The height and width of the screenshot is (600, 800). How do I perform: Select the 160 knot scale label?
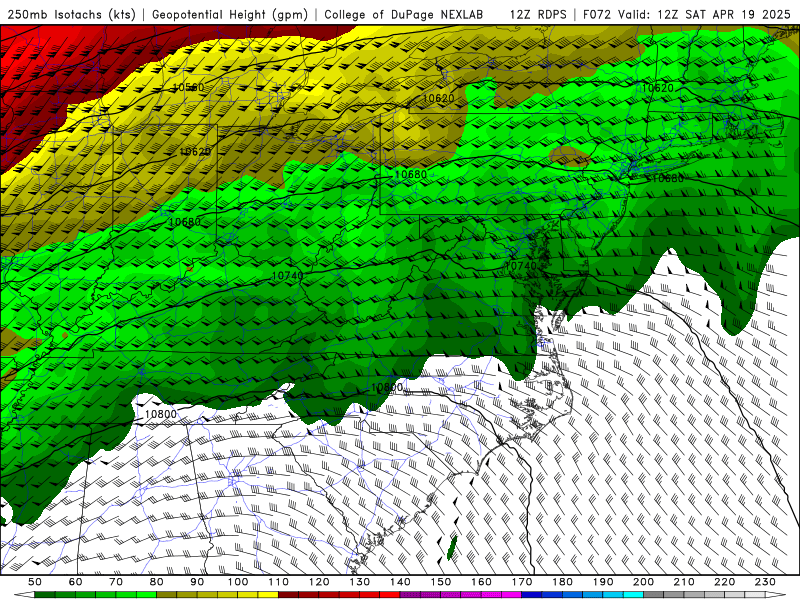pyautogui.click(x=481, y=582)
